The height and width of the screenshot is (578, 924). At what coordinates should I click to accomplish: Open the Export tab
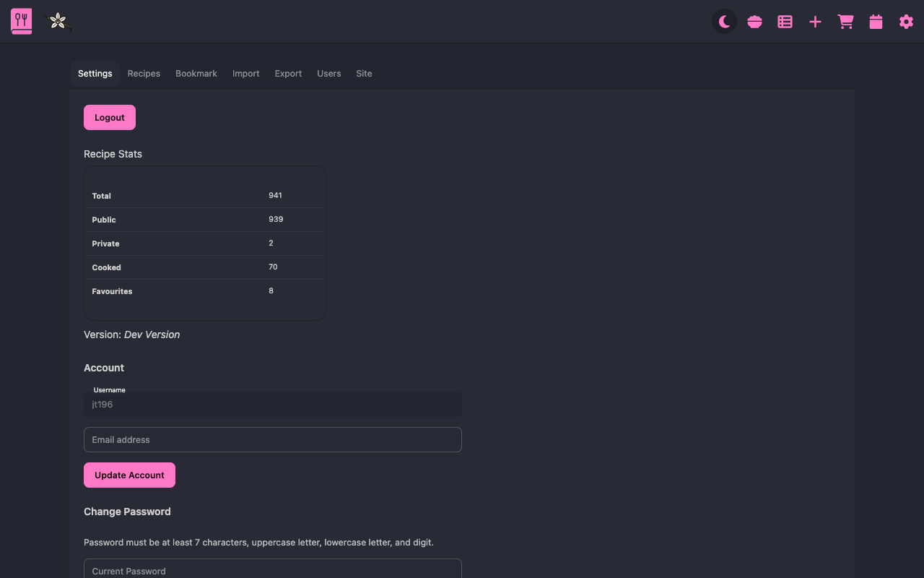click(x=288, y=74)
